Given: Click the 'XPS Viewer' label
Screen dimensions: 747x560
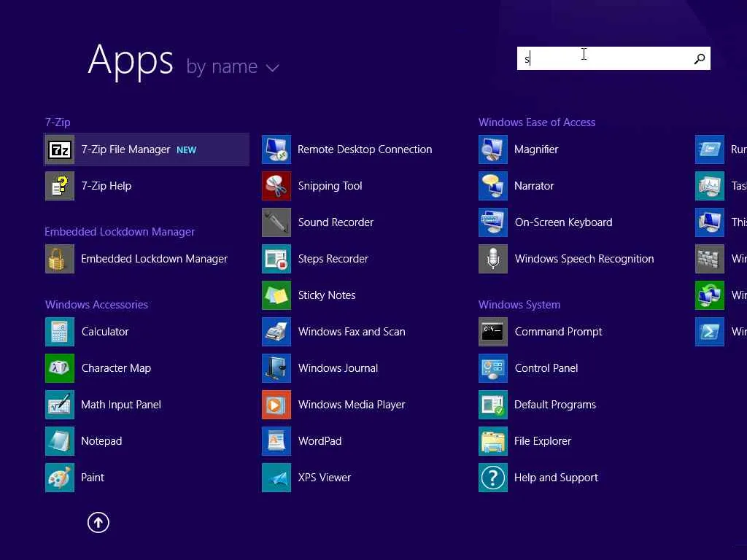Looking at the screenshot, I should click(325, 477).
